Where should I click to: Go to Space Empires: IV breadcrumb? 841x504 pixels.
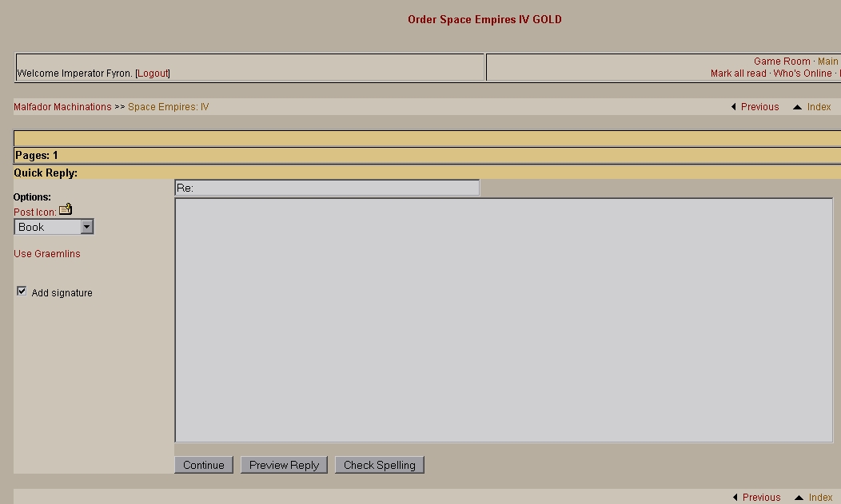point(168,107)
